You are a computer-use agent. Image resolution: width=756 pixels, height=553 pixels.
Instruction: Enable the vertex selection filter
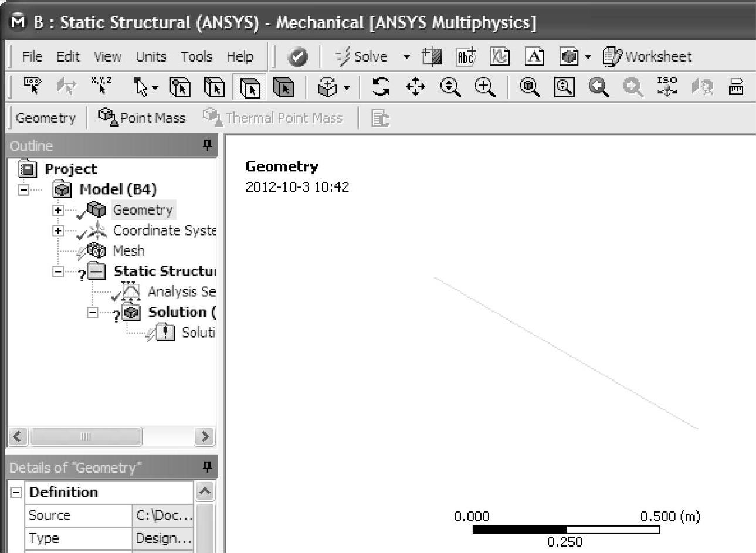pos(180,88)
